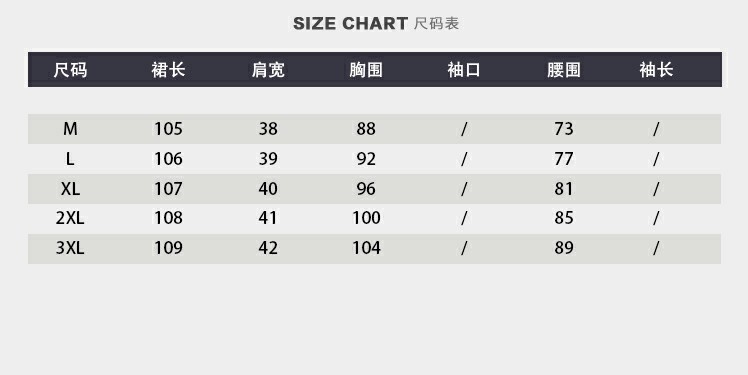The width and height of the screenshot is (748, 375).
Task: Click bust value 100
Action: point(366,218)
